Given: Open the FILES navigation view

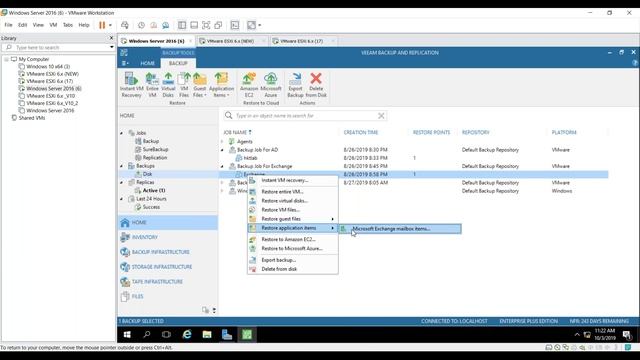Looking at the screenshot, I should tap(168, 296).
